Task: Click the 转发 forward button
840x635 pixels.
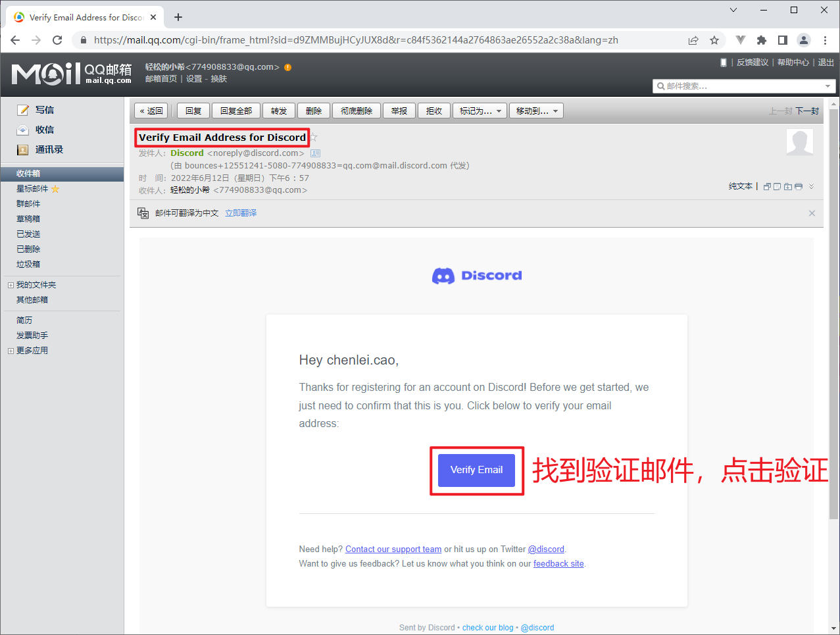Action: coord(279,111)
